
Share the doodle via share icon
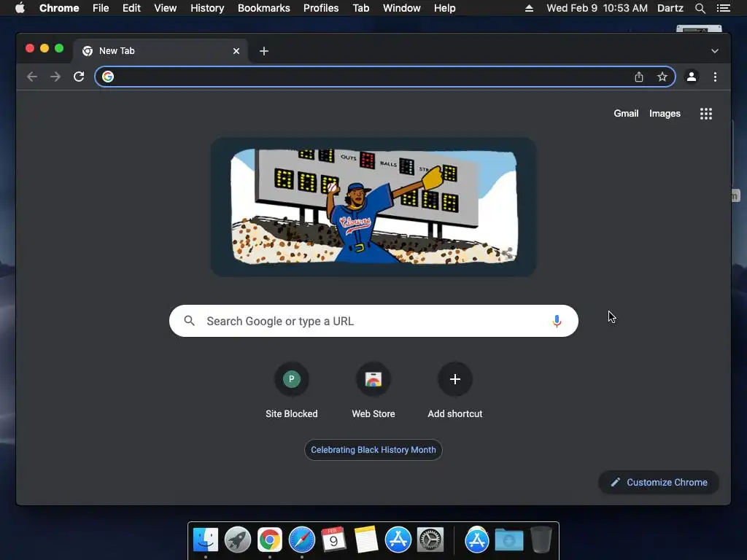(x=508, y=253)
